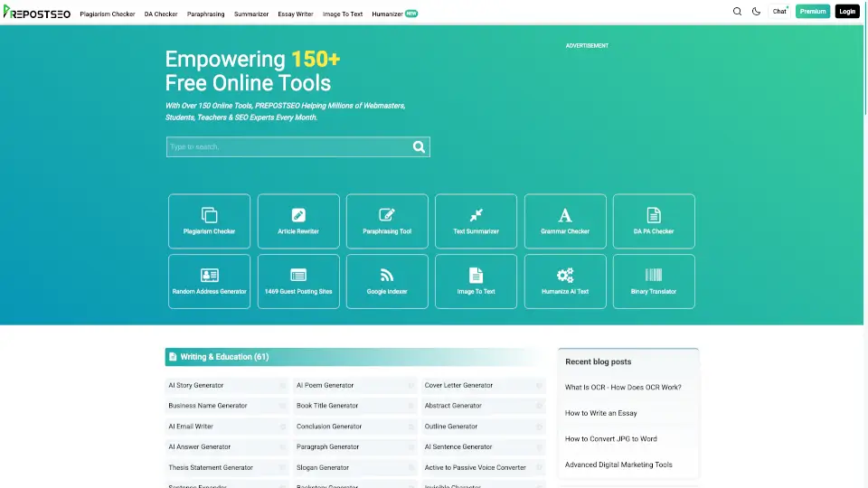Open the Grammar Checker tool card
This screenshot has width=868, height=488.
pos(565,221)
